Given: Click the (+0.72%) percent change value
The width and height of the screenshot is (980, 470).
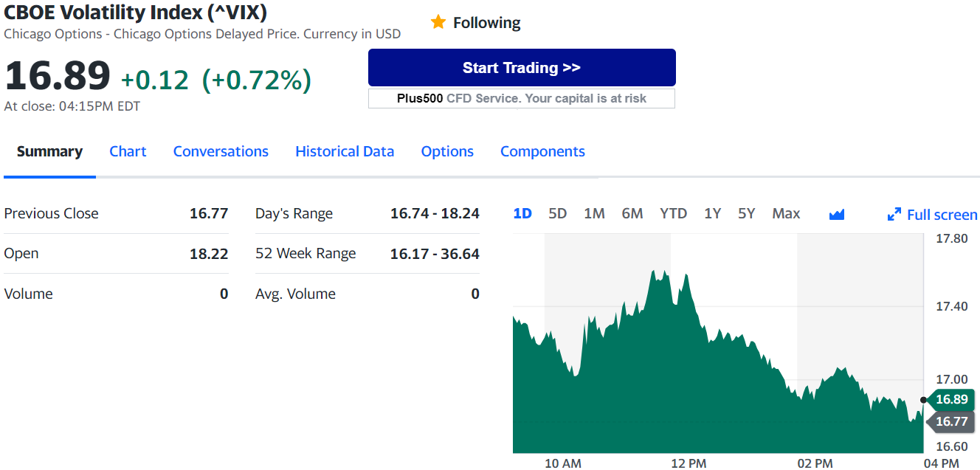Looking at the screenshot, I should (x=257, y=80).
